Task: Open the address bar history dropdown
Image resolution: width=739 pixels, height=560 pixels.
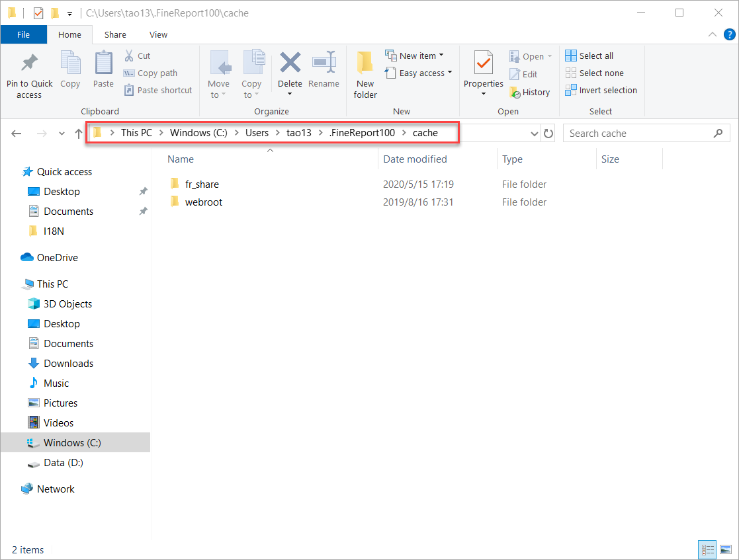Action: tap(535, 133)
